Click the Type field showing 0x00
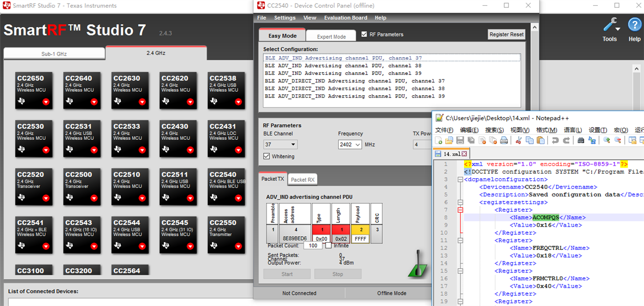 click(321, 238)
